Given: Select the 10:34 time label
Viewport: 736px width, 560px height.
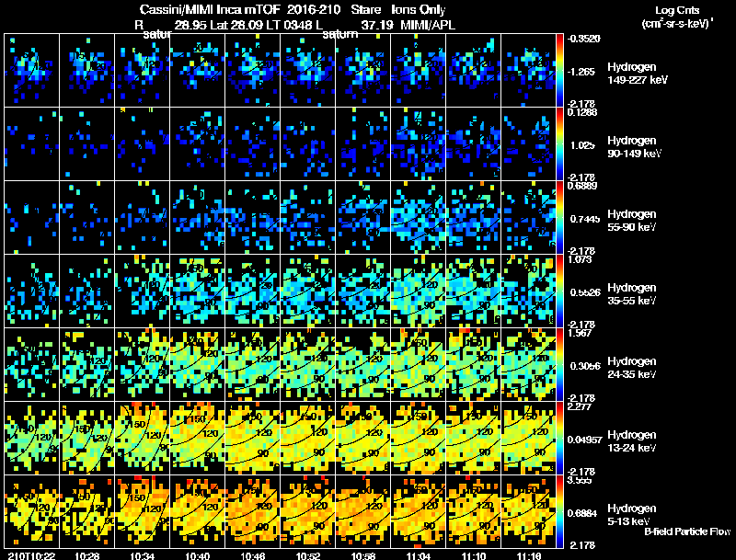Looking at the screenshot, I should coord(143,555).
